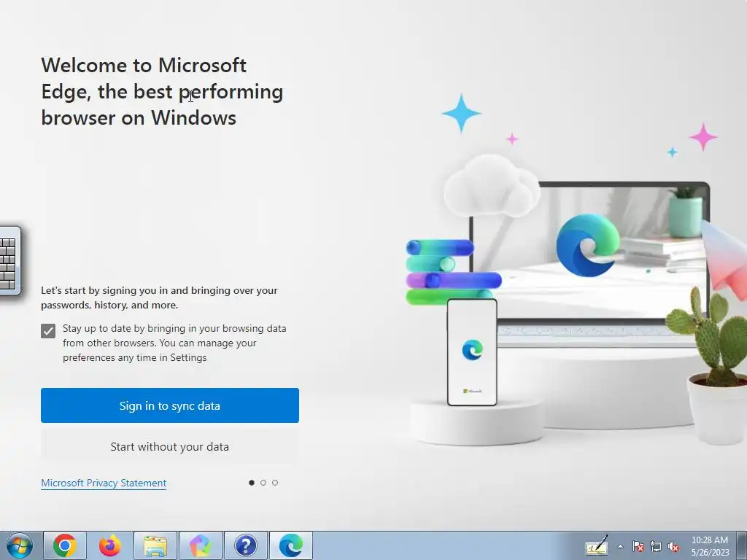
Task: Open the Microsoft Privacy Statement link
Action: [x=104, y=483]
